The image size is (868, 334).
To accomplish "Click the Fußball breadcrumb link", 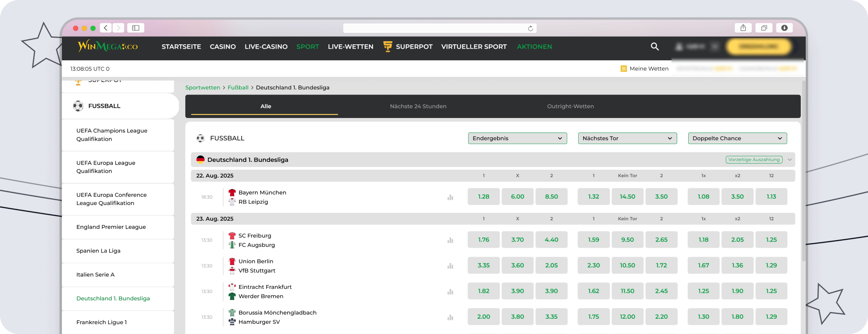I will click(238, 87).
